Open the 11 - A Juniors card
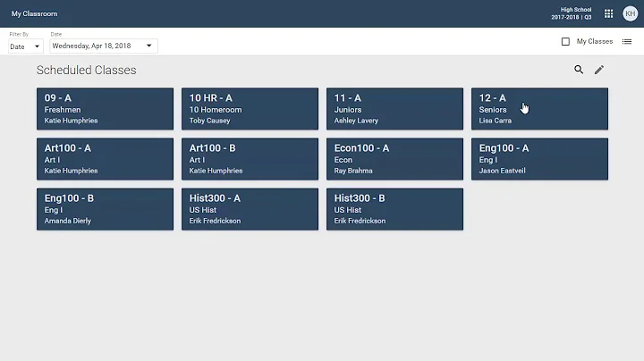This screenshot has width=644, height=361. point(394,109)
